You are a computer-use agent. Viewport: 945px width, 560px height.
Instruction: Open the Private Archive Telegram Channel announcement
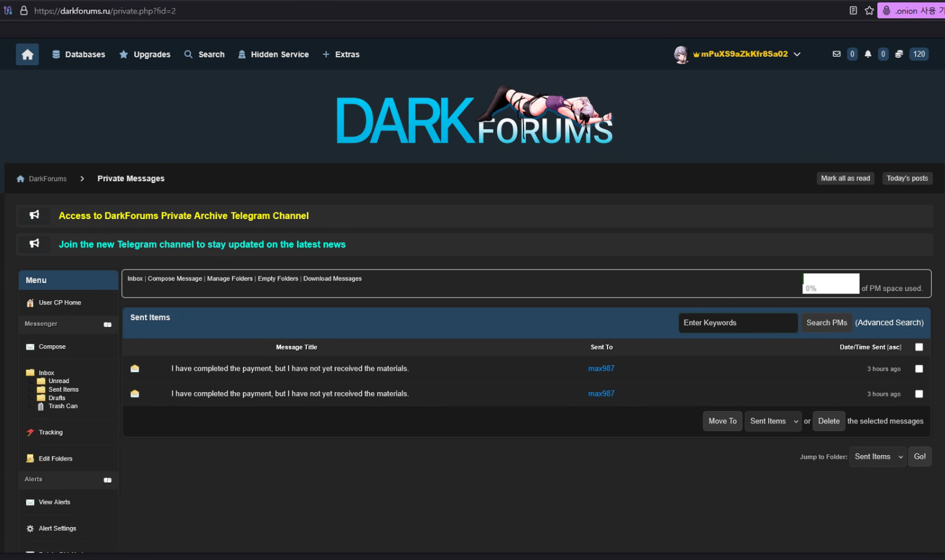(184, 216)
